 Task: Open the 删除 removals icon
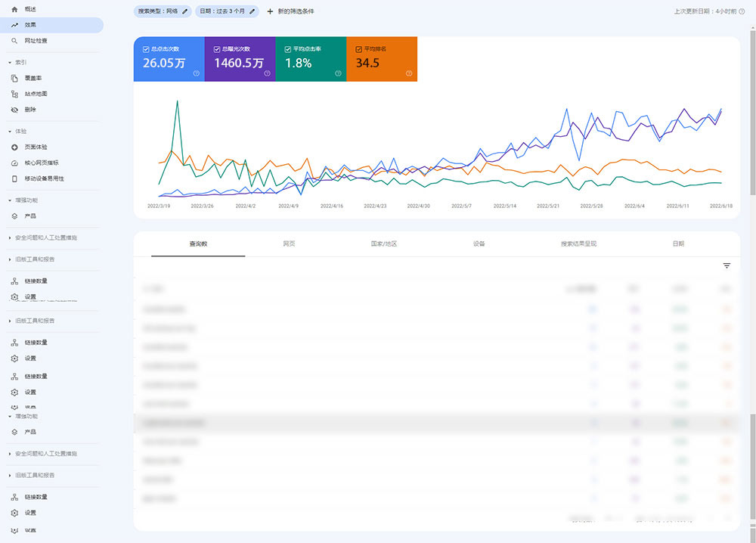coord(14,110)
